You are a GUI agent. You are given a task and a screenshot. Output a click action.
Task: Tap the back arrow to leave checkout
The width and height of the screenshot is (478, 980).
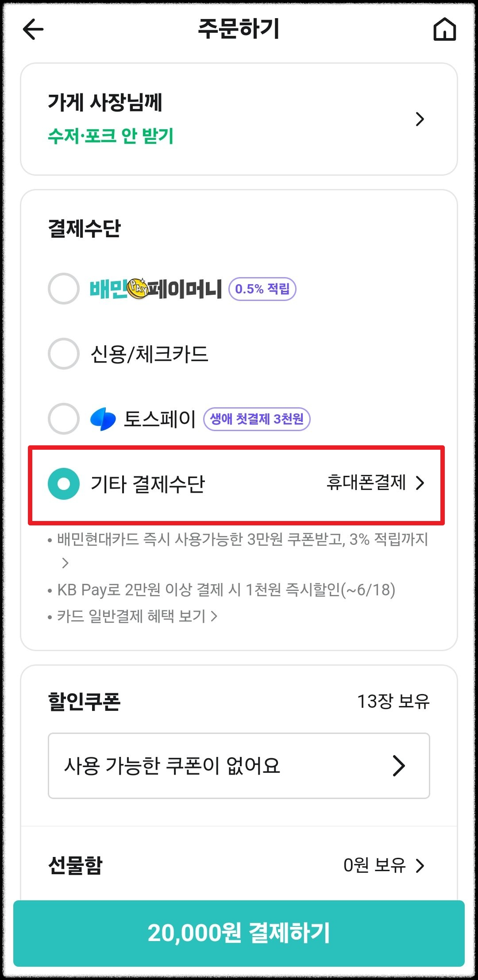[x=32, y=30]
